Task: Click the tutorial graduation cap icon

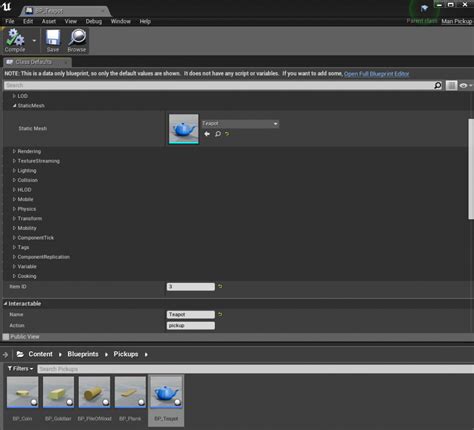Action: pos(424,8)
